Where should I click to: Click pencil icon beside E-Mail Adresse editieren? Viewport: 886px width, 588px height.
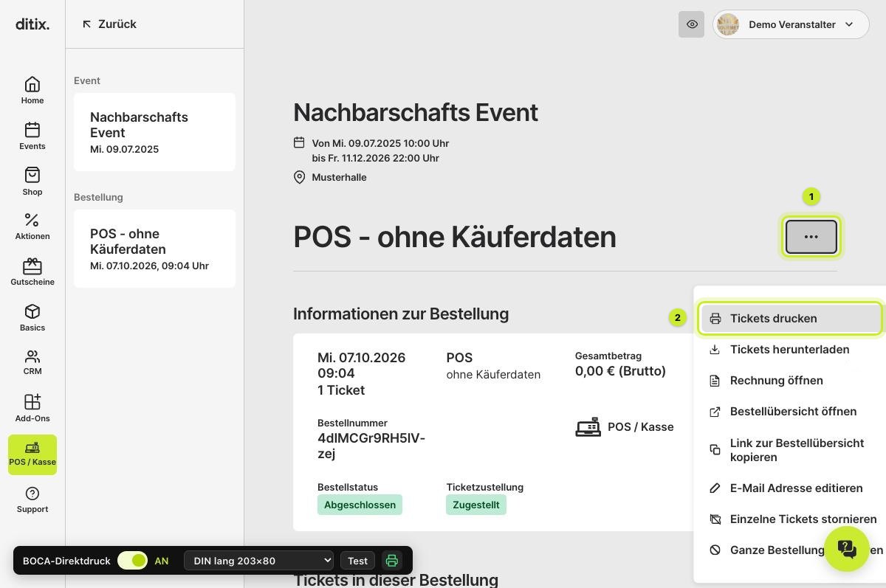pyautogui.click(x=715, y=488)
